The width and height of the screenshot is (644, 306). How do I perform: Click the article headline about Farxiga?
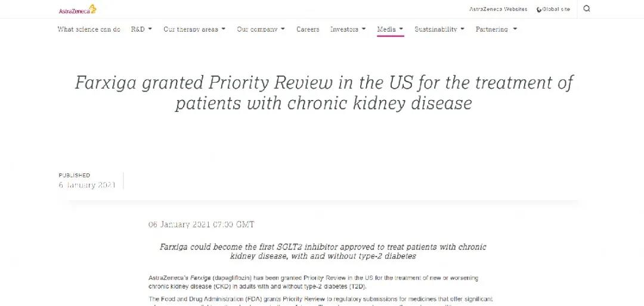pyautogui.click(x=324, y=93)
